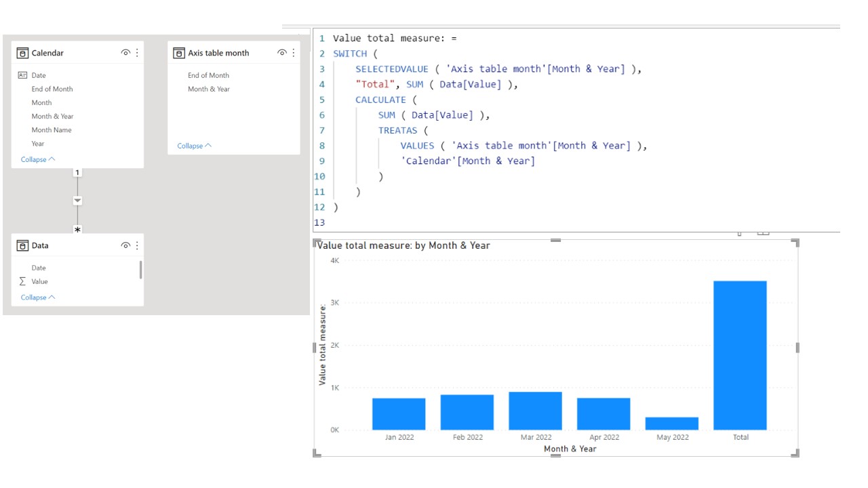Click the sigma icon next to Value

[x=22, y=281]
